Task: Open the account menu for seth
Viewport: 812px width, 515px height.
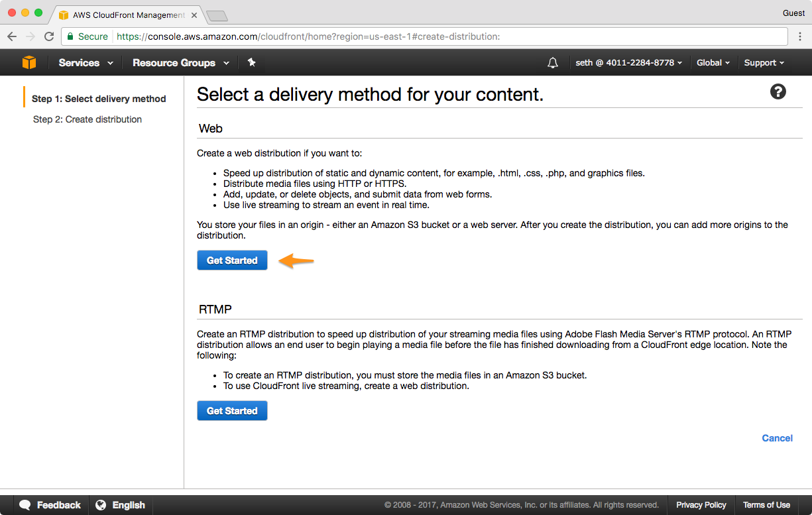Action: 624,63
